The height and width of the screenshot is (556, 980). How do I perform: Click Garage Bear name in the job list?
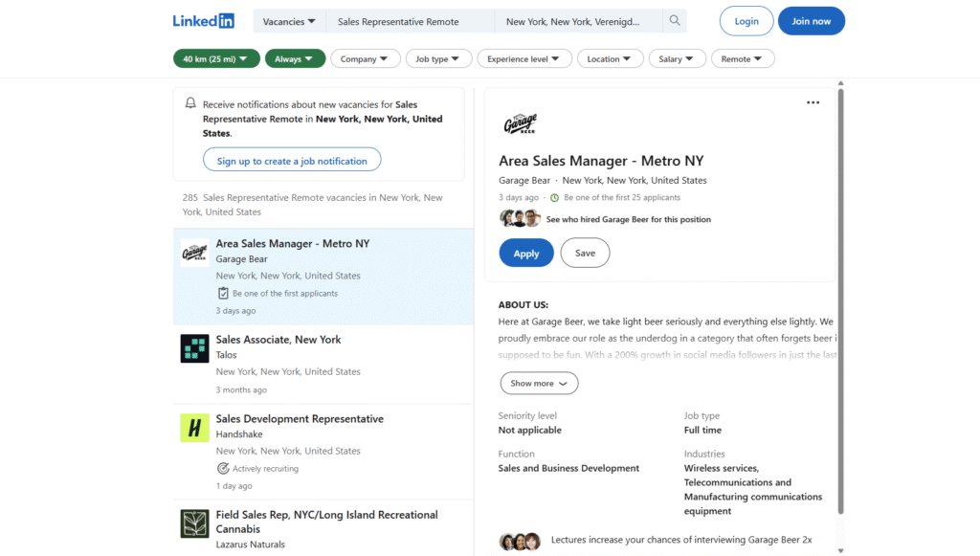tap(241, 258)
